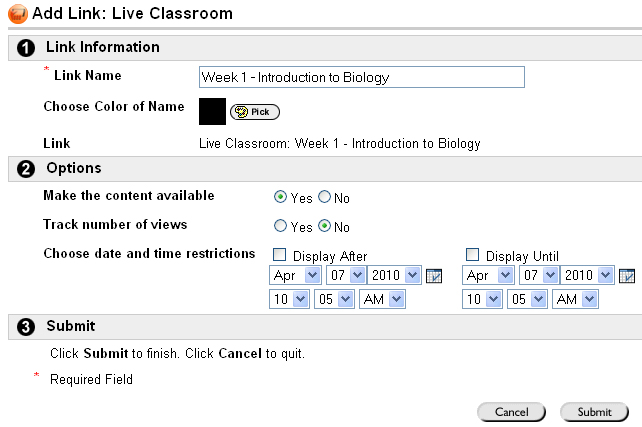
Task: Enable the Display Until checkbox
Action: 473,255
